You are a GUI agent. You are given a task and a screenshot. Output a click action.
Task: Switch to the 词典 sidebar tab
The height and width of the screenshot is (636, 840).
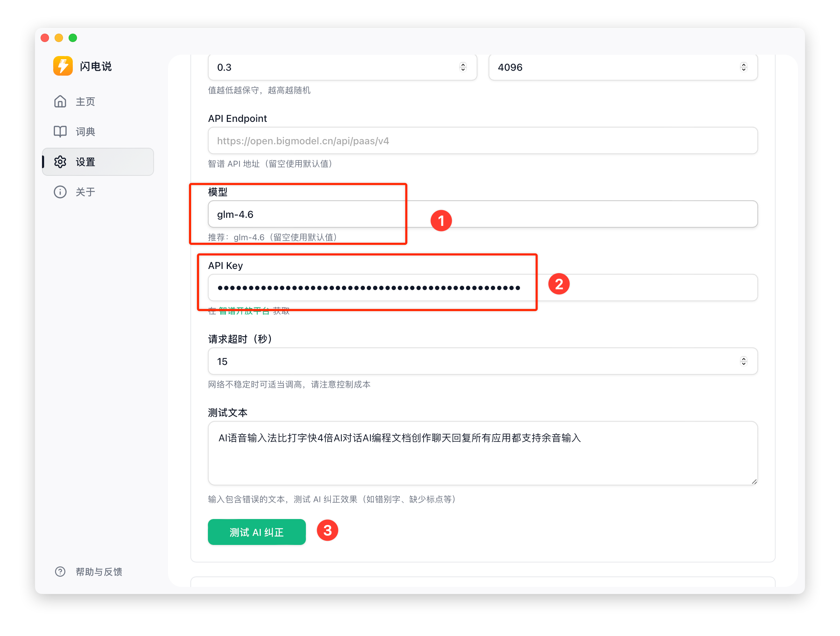[85, 131]
